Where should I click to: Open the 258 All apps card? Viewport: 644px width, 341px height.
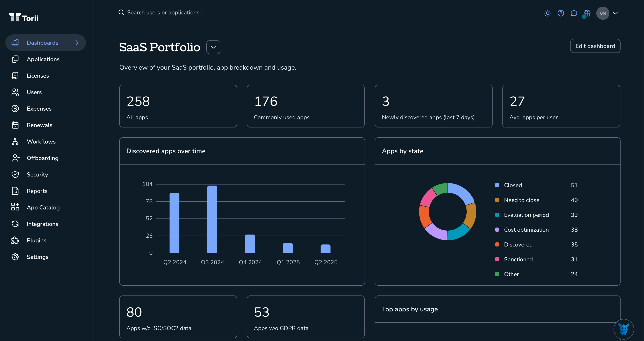point(178,106)
